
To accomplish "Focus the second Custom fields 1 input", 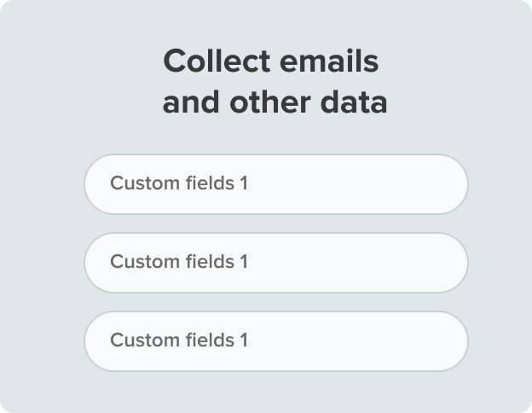I will point(275,262).
